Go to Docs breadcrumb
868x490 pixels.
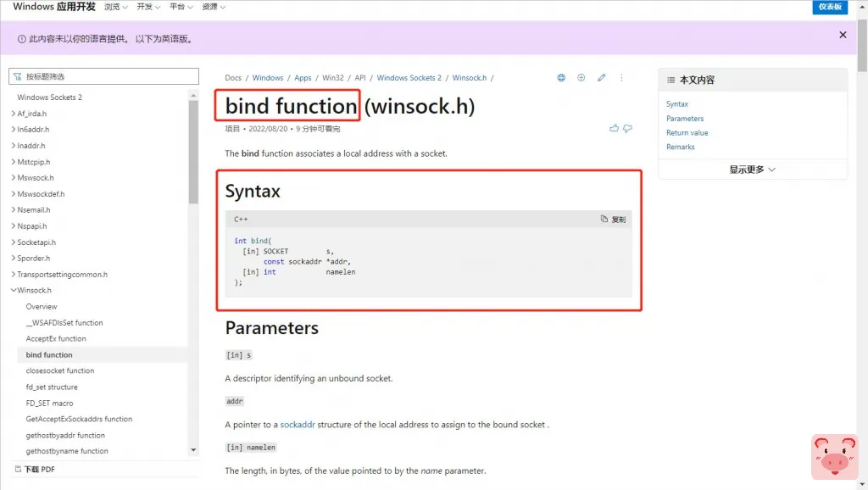pyautogui.click(x=233, y=78)
